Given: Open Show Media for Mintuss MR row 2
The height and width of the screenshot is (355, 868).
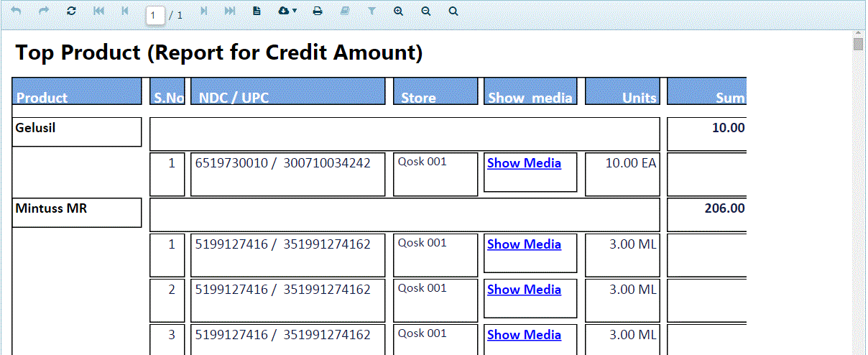Looking at the screenshot, I should [x=524, y=290].
